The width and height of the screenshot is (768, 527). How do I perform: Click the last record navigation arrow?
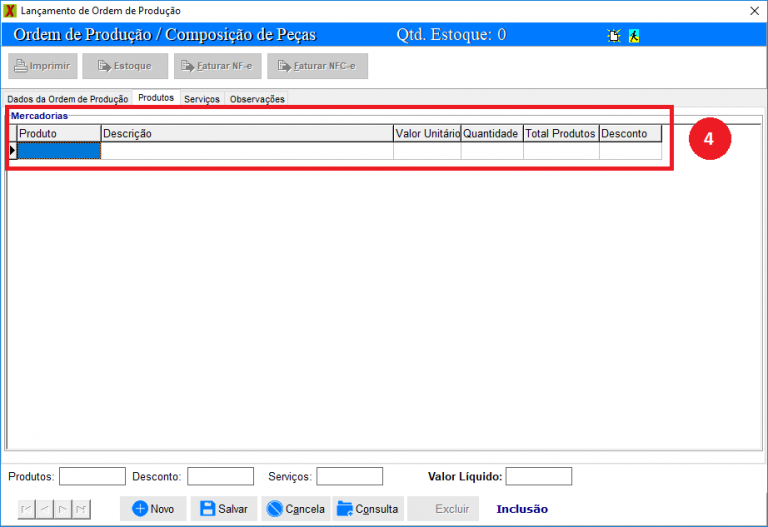80,509
